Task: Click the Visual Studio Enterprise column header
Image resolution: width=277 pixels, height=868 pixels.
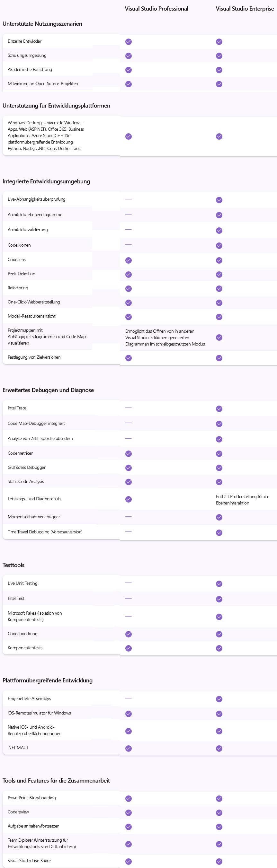Action: tap(245, 9)
